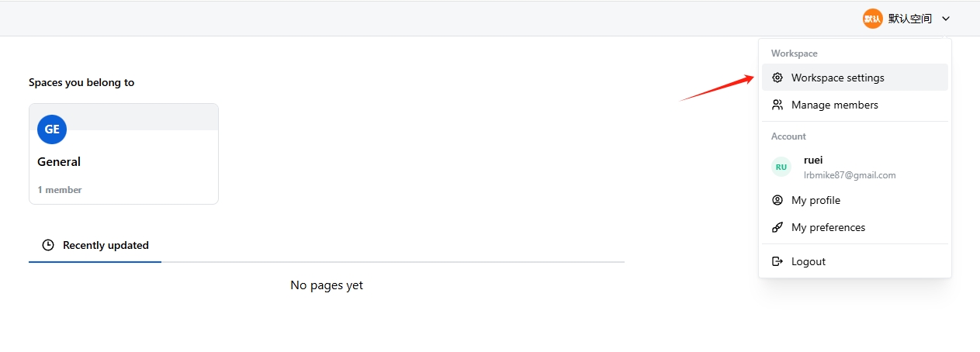Click the green RU account avatar
Screen dimensions: 980x352
[781, 167]
